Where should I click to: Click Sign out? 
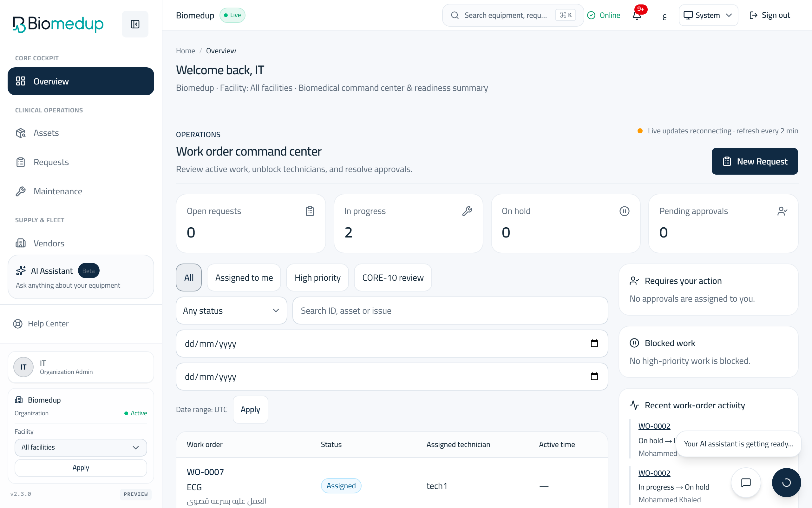pyautogui.click(x=770, y=15)
